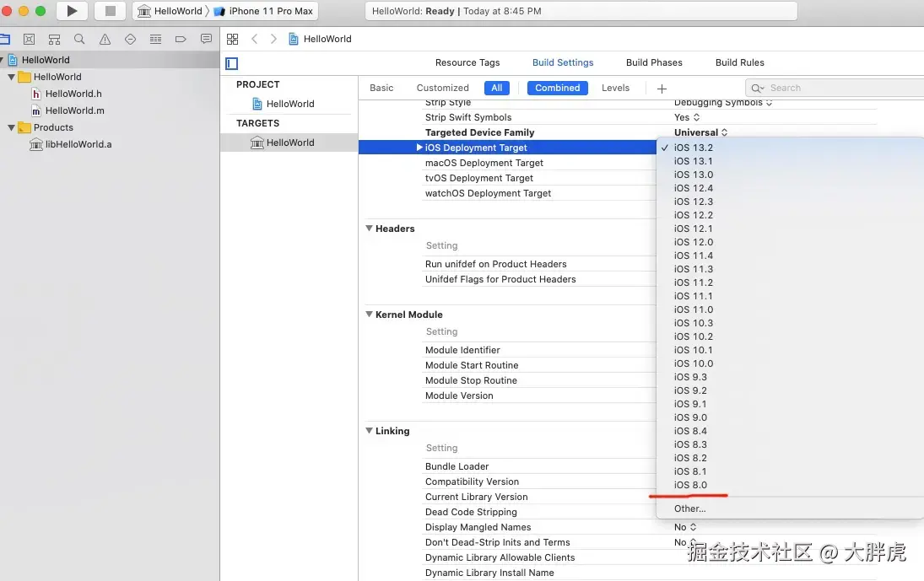The width and height of the screenshot is (924, 581).
Task: Click HelloWorld in the jump bar
Action: (x=320, y=39)
